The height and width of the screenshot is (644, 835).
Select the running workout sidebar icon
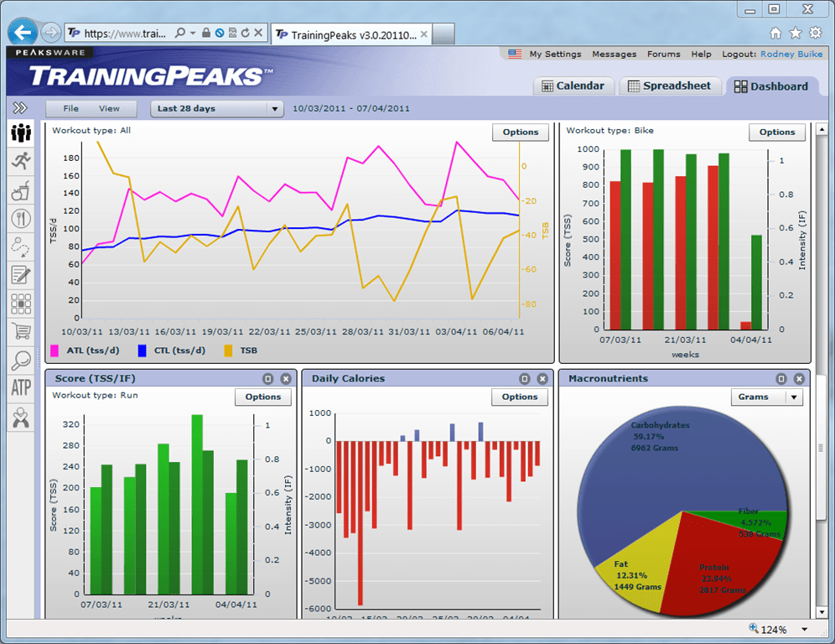click(x=21, y=161)
